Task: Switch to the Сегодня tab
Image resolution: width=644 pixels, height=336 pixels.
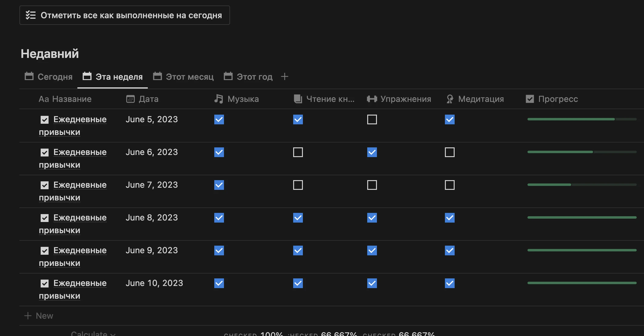Action: coord(49,77)
